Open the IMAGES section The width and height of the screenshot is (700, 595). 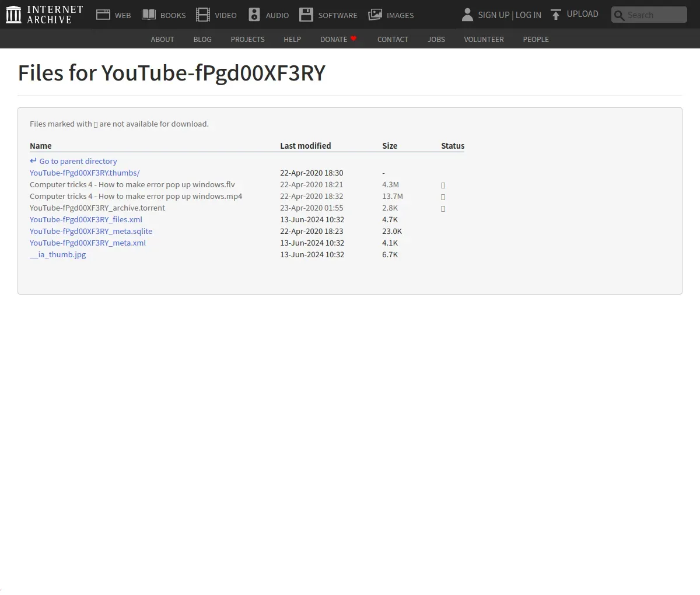point(400,15)
